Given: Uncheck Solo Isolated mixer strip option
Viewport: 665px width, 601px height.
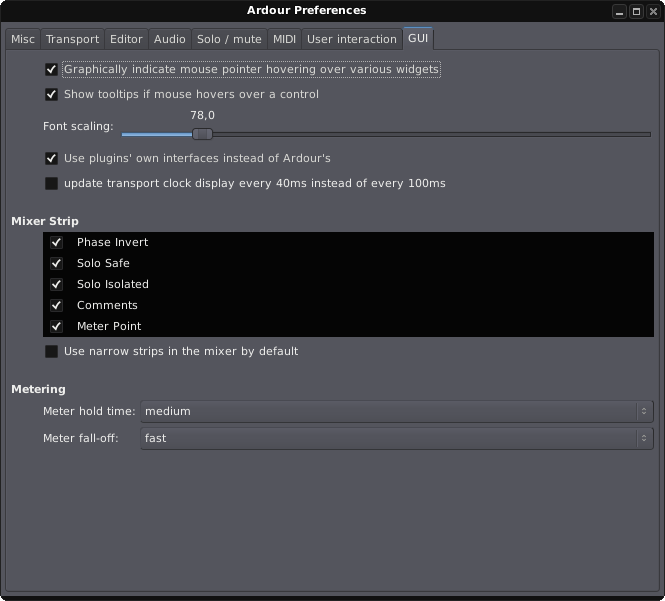Looking at the screenshot, I should pyautogui.click(x=56, y=284).
